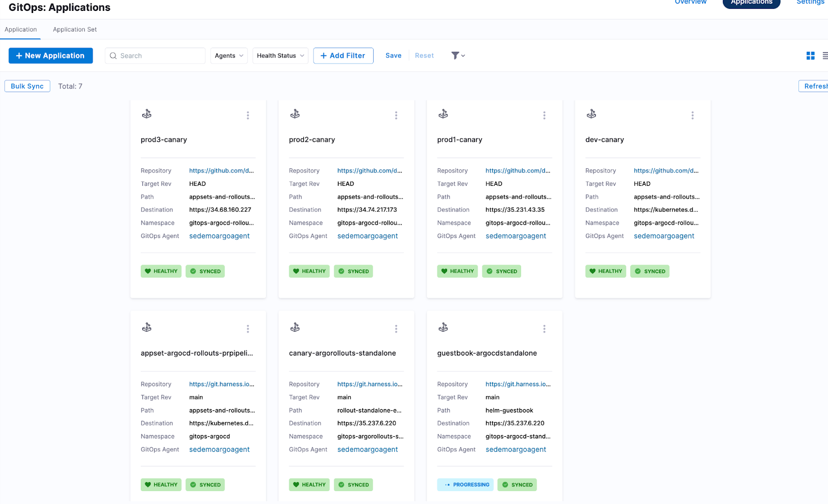
Task: Open the guestbook-argocdstandalone application
Action: tap(487, 353)
